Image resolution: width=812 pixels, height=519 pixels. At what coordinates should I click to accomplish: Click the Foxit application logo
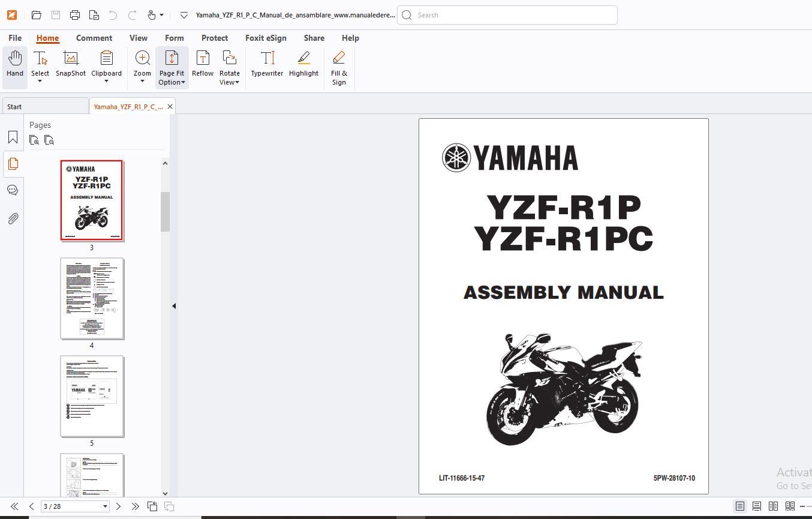pyautogui.click(x=11, y=15)
